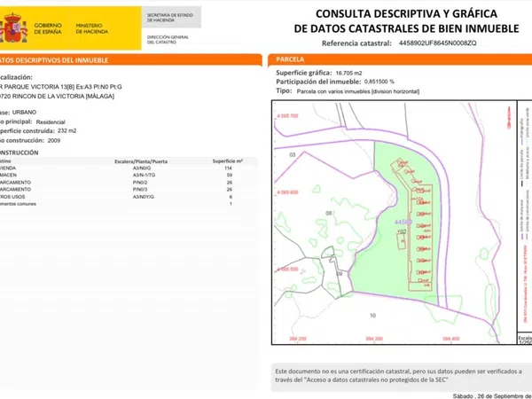Select the value '16.705 m2'
Viewport: 532px width, 399px height.
(x=348, y=73)
